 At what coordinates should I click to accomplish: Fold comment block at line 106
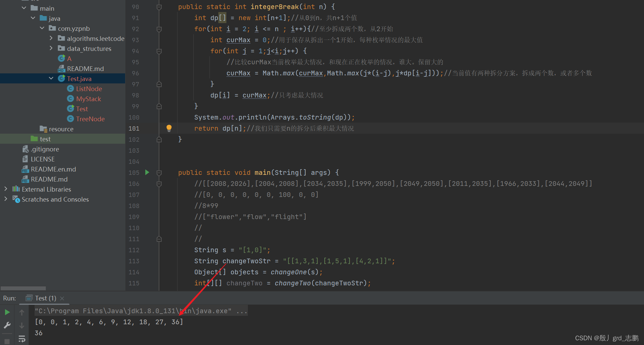(159, 184)
